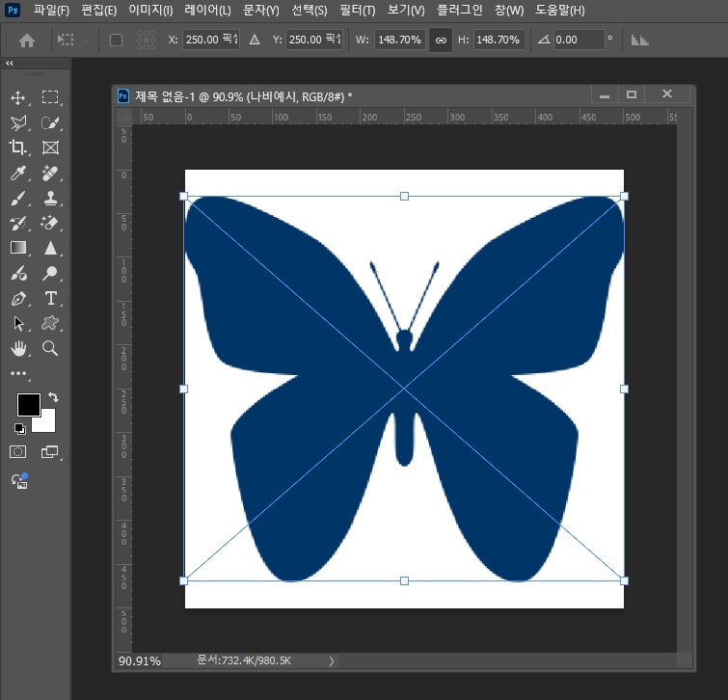Select the Spot Healing Brush tool
This screenshot has width=728, height=700.
(x=50, y=174)
